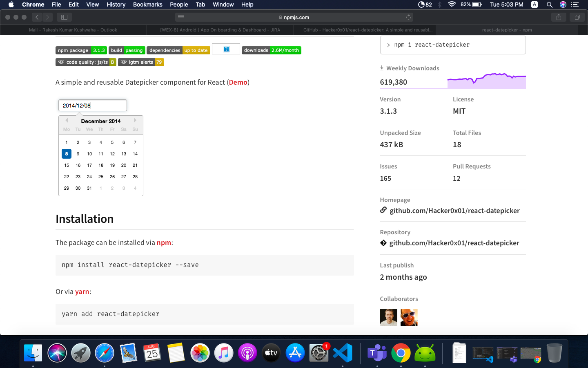Click the share icon in toolbar

pos(559,17)
